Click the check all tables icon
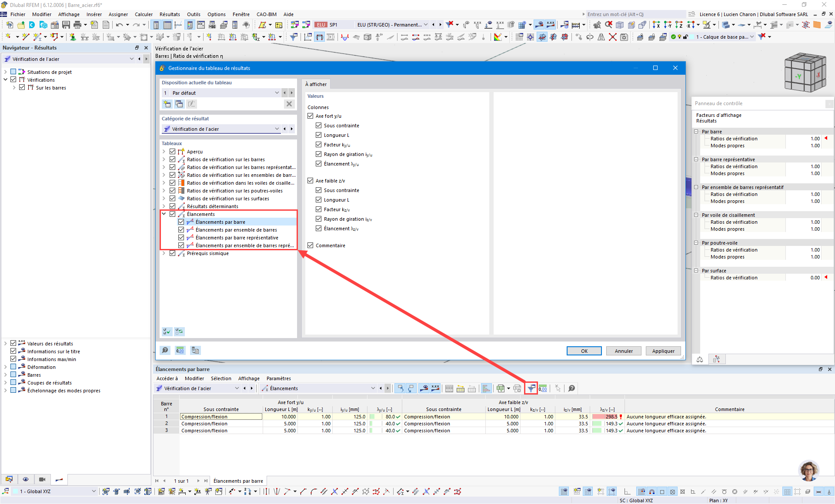 167,332
